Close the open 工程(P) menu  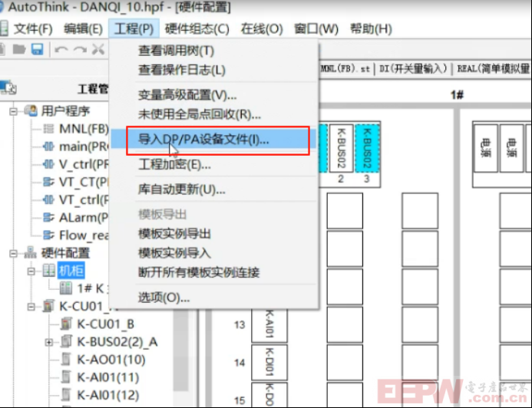tap(134, 29)
